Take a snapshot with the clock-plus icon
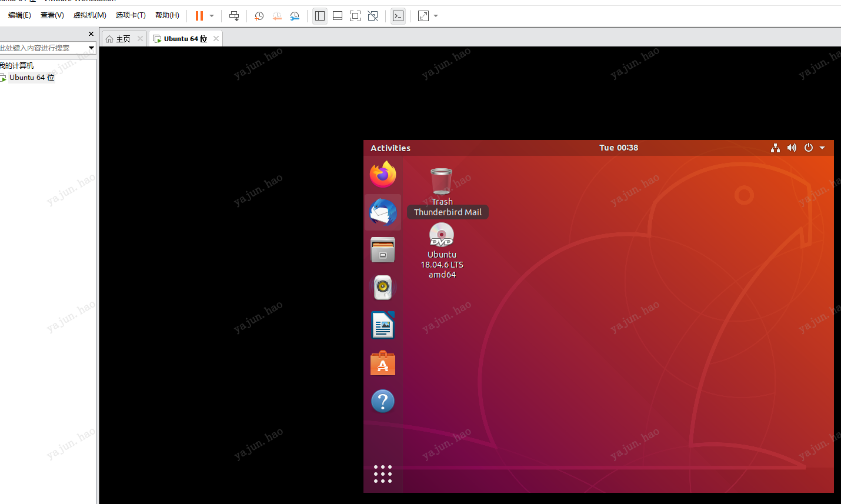The image size is (841, 504). click(259, 16)
